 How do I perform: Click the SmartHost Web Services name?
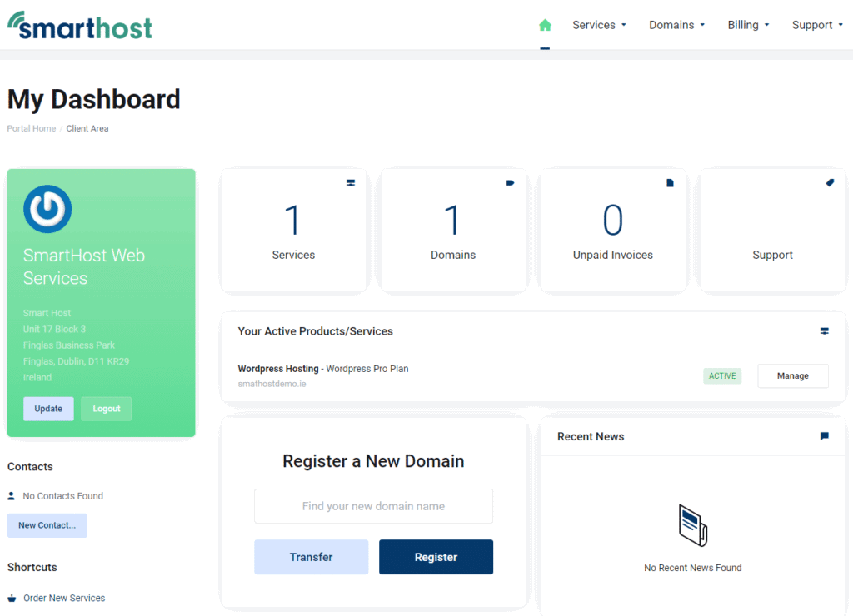point(84,266)
